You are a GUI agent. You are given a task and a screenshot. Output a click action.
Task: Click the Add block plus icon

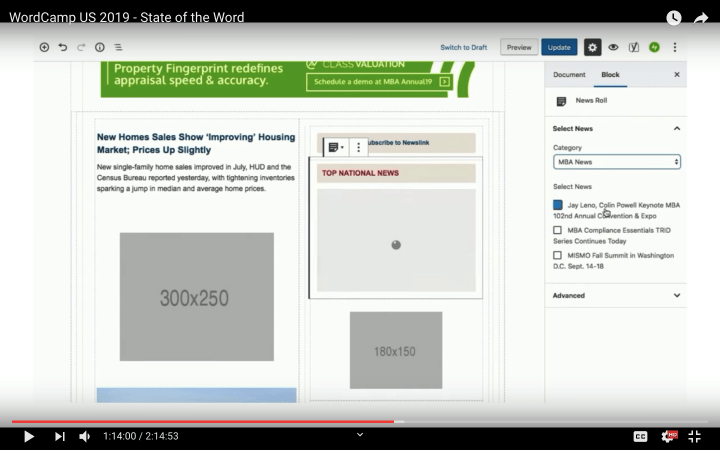click(x=44, y=47)
